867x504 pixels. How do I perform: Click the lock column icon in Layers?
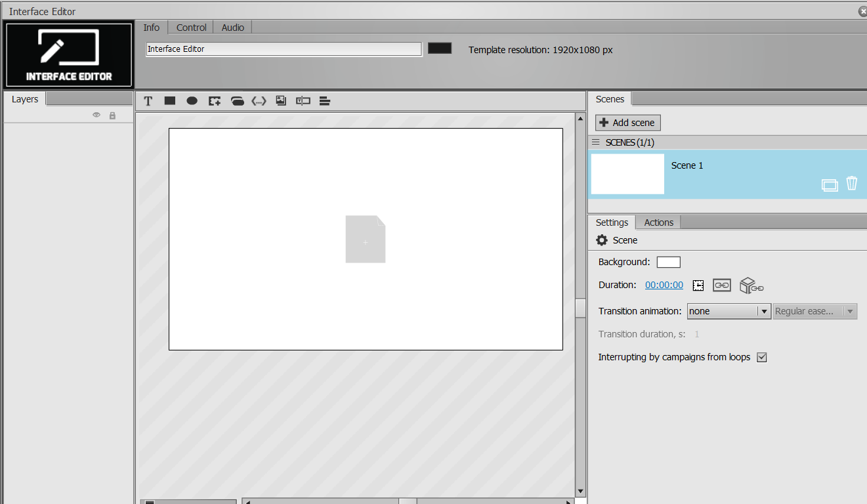(112, 115)
